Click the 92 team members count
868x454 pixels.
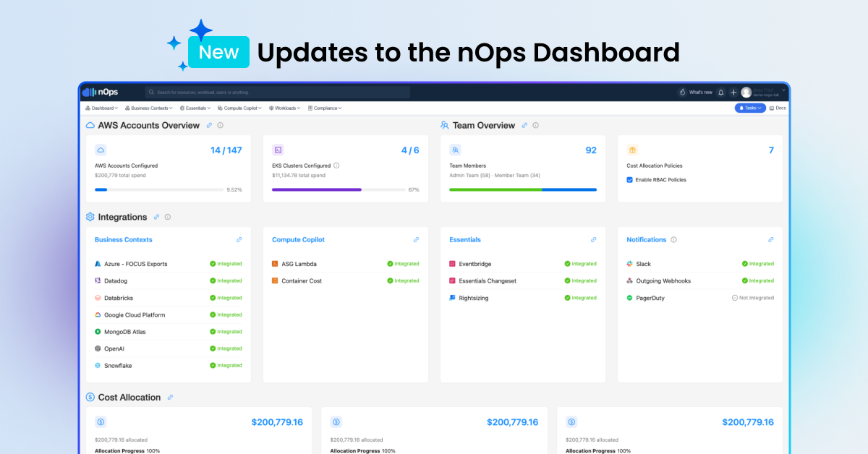(x=591, y=150)
